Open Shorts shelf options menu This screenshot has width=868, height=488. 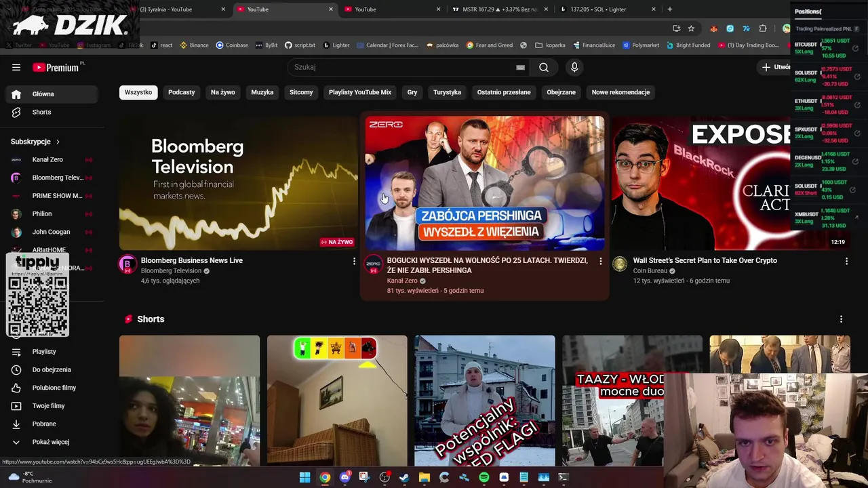pos(841,319)
